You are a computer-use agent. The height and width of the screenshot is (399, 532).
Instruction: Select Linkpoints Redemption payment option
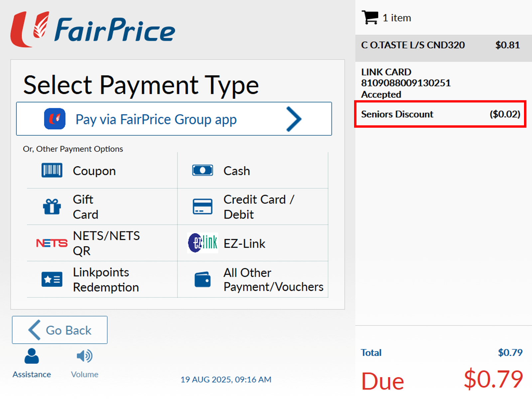106,280
